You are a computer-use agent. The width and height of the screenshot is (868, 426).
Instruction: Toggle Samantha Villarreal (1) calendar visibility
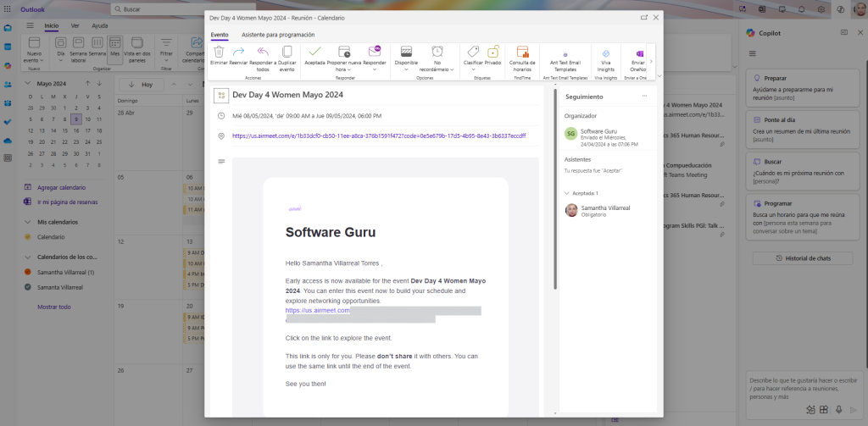click(x=28, y=272)
